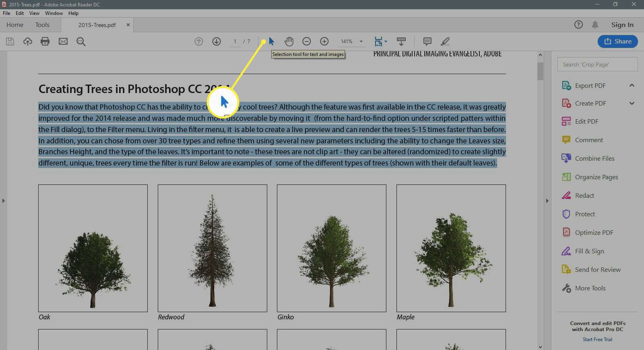Go to next page arrow
Screen dimensions: 644x350
(x=217, y=41)
